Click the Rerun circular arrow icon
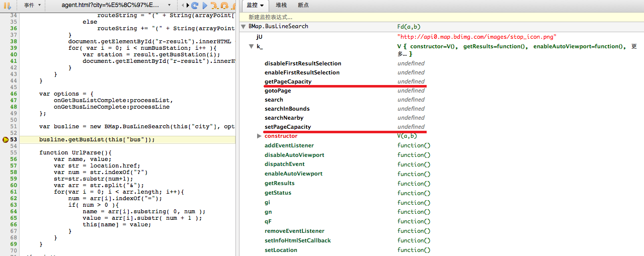The height and width of the screenshot is (256, 644). tap(195, 6)
